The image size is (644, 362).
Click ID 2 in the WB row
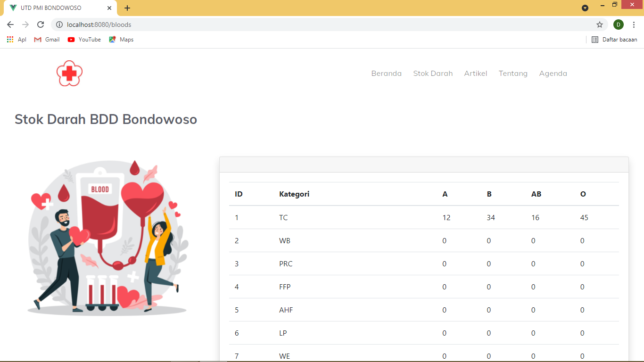coord(237,241)
